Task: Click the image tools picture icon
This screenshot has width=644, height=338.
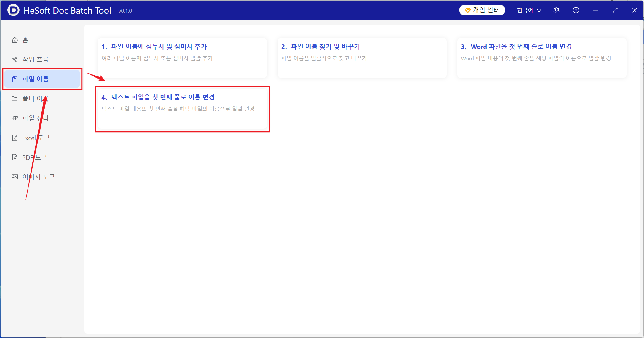Action: tap(15, 177)
